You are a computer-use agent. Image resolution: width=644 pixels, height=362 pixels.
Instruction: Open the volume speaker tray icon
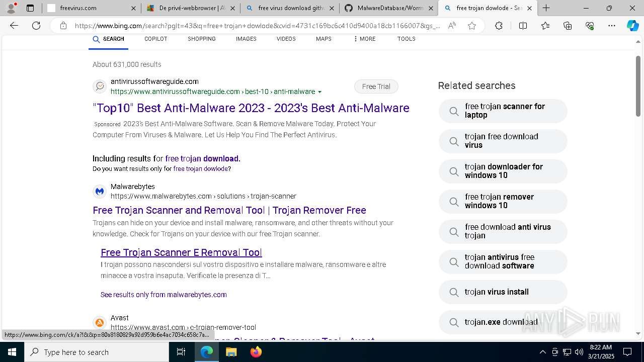point(579,352)
